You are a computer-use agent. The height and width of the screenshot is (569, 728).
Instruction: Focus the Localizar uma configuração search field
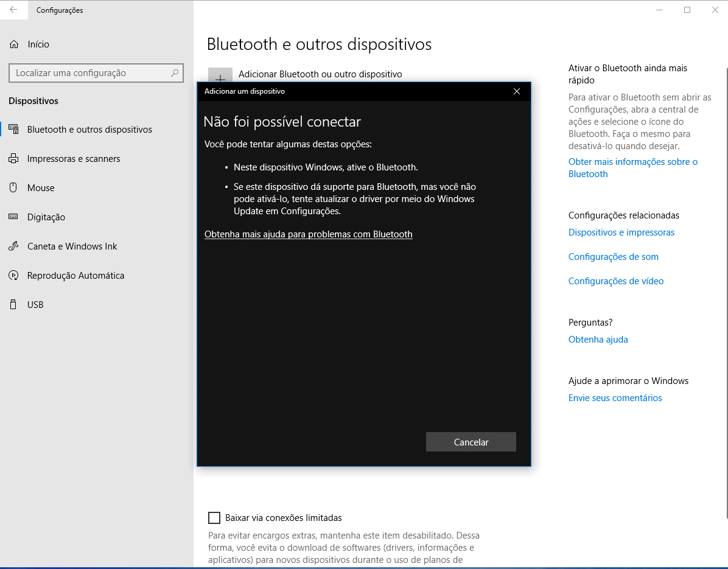tap(96, 73)
